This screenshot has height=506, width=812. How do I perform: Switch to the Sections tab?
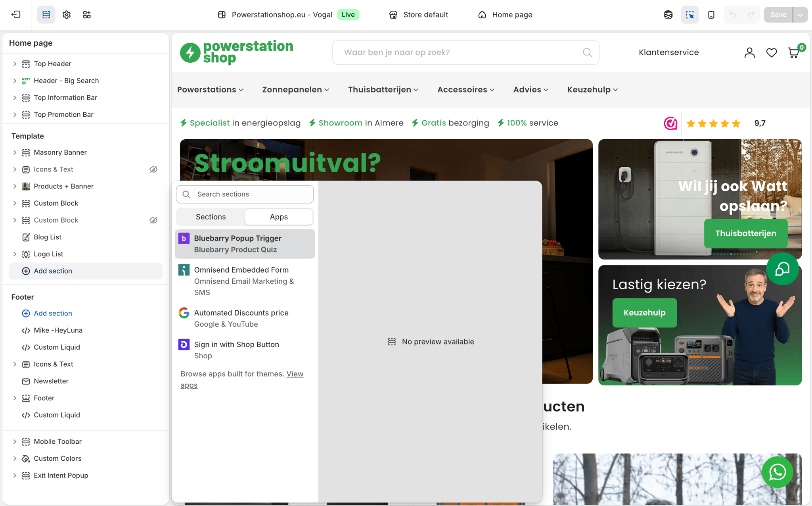point(211,217)
